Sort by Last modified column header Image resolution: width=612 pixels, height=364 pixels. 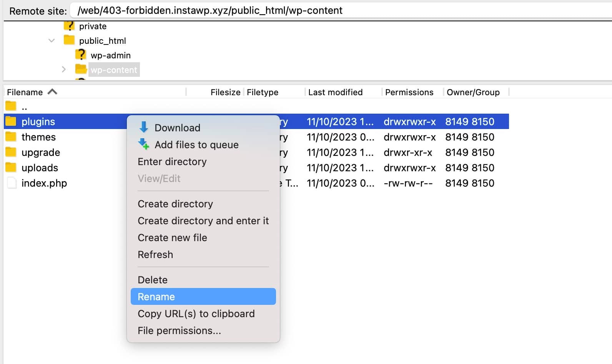click(335, 92)
